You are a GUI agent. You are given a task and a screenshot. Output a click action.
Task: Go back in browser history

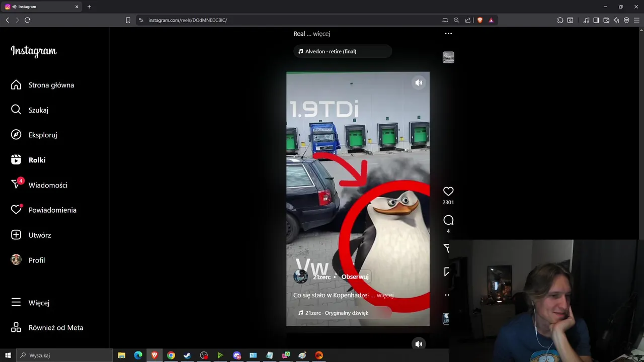(7, 20)
